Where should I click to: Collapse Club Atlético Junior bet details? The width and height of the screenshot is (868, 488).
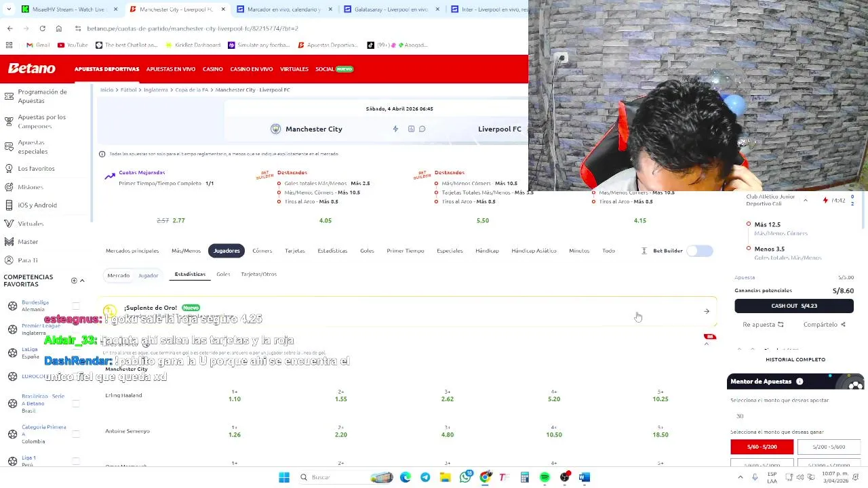pos(806,200)
